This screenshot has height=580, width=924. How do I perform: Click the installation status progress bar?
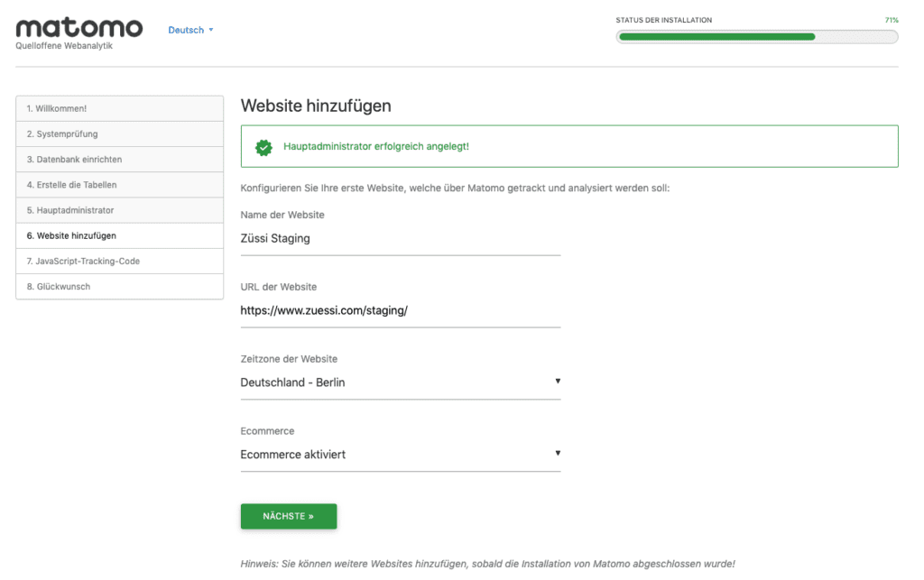[x=757, y=37]
